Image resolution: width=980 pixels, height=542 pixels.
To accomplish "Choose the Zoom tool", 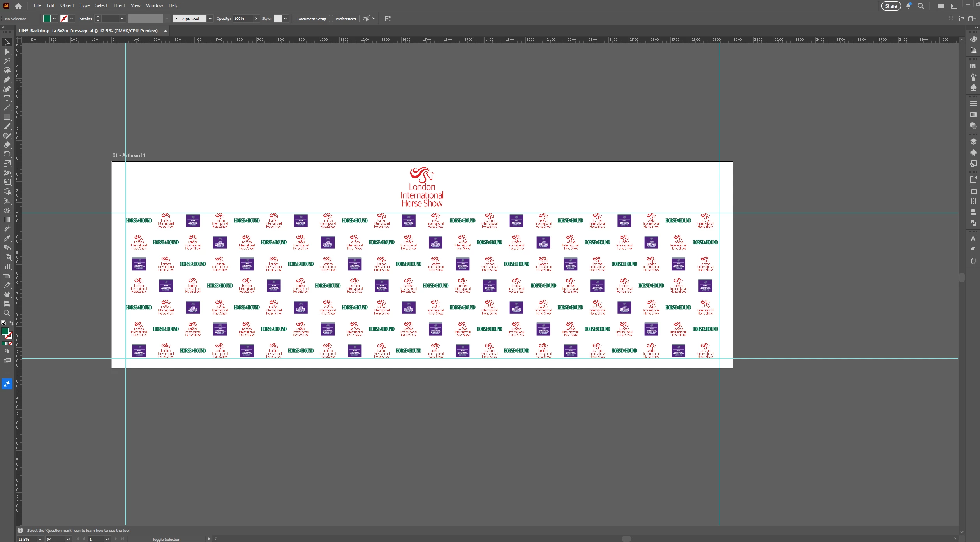I will click(x=7, y=313).
